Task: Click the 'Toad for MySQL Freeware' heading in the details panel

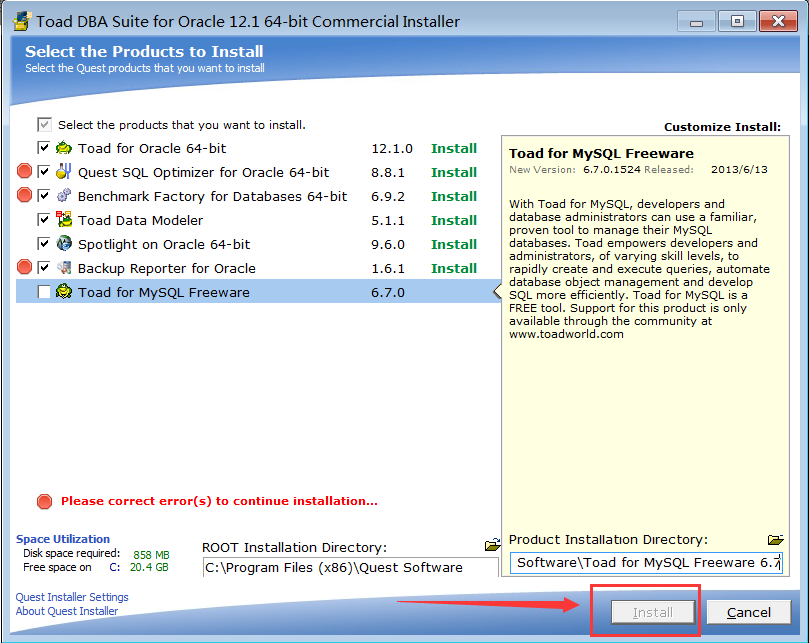Action: (602, 153)
